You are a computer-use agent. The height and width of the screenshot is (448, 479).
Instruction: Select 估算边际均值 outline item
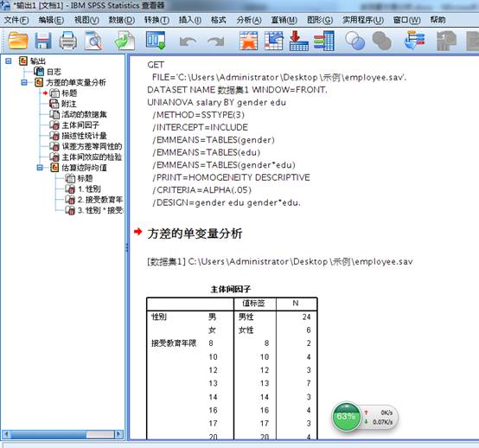coord(85,168)
